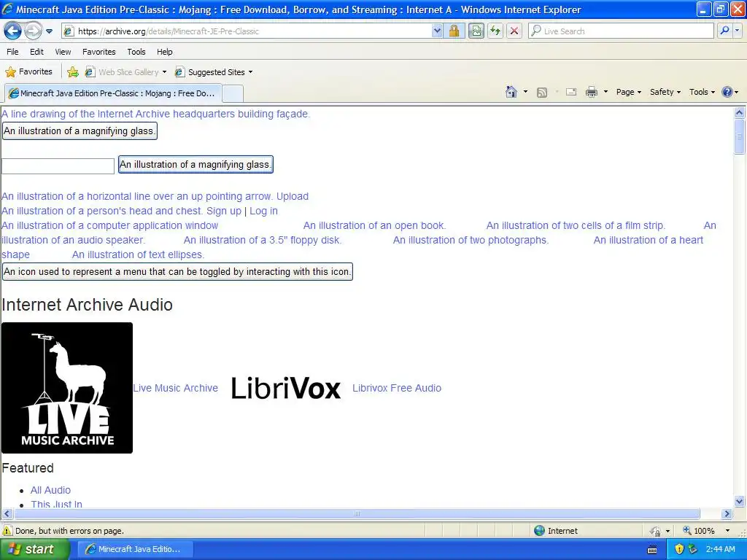The width and height of the screenshot is (747, 560).
Task: Refresh the page with the green arrows
Action: [495, 31]
